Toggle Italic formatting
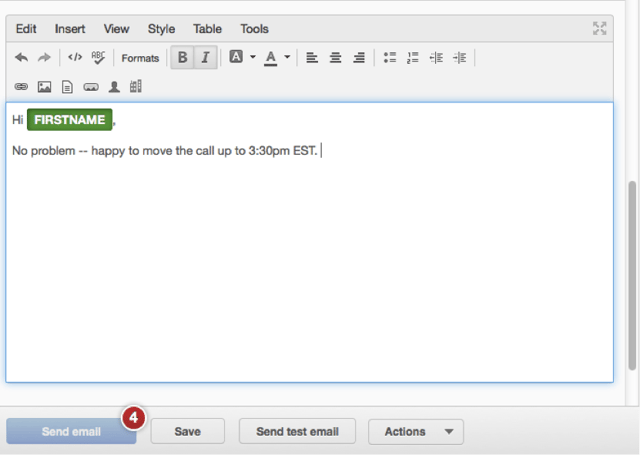Viewport: 640px width, 455px height. (205, 58)
